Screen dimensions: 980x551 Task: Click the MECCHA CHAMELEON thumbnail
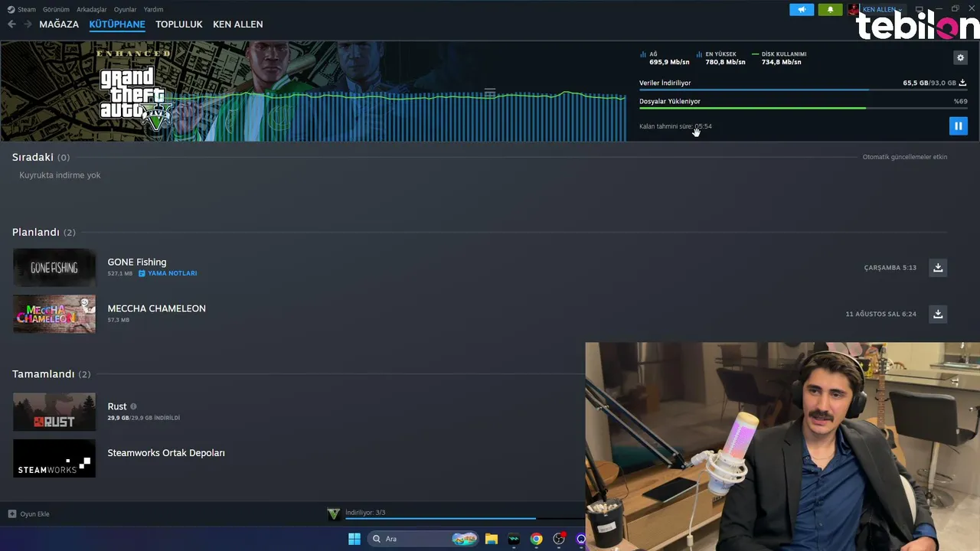54,314
